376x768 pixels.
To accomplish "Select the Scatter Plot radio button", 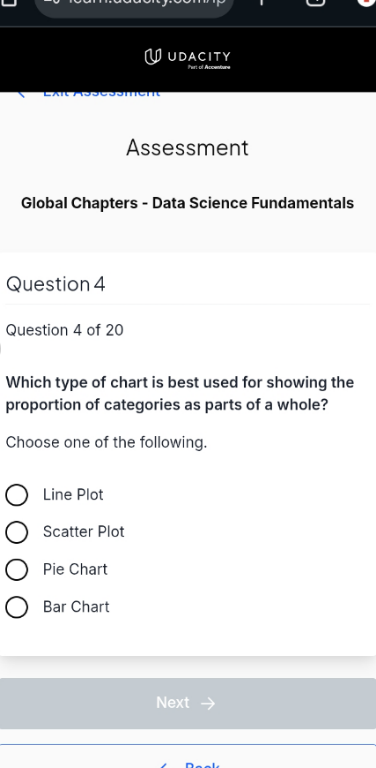I will (17, 532).
